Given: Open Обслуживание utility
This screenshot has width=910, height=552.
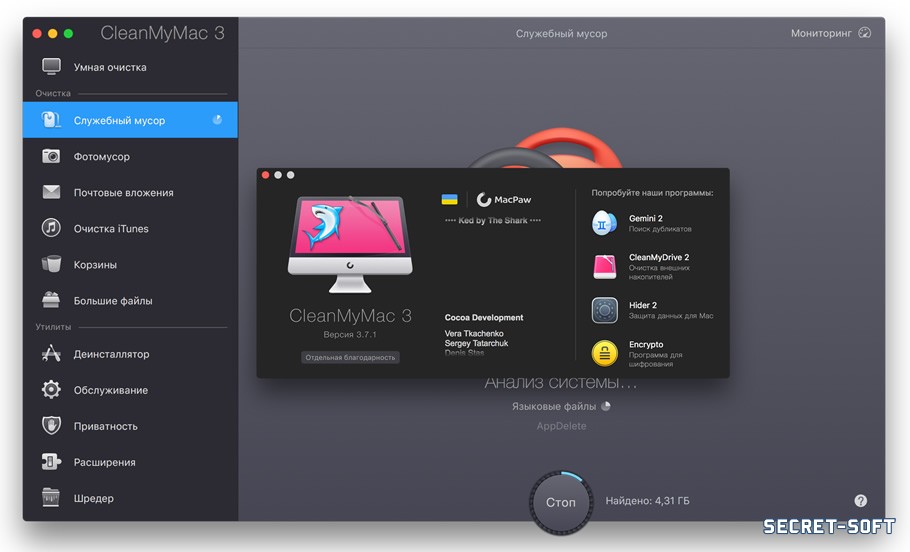Looking at the screenshot, I should pyautogui.click(x=131, y=389).
